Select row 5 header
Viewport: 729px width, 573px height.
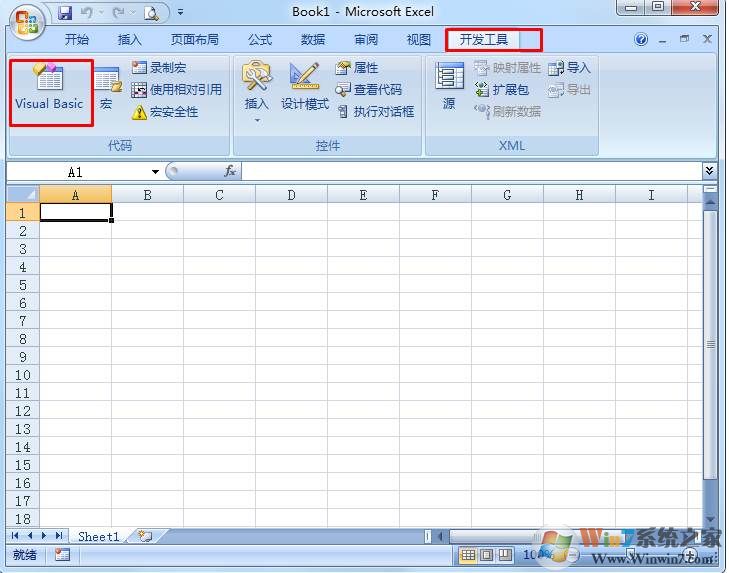pos(23,285)
